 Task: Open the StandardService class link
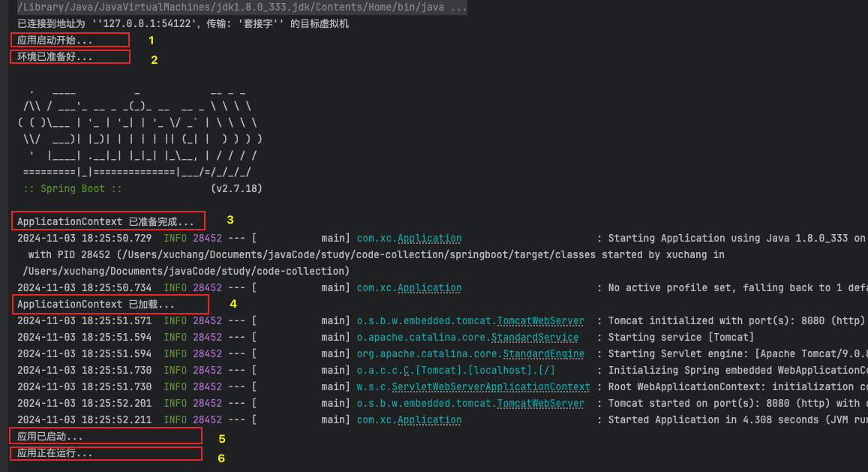coord(534,338)
